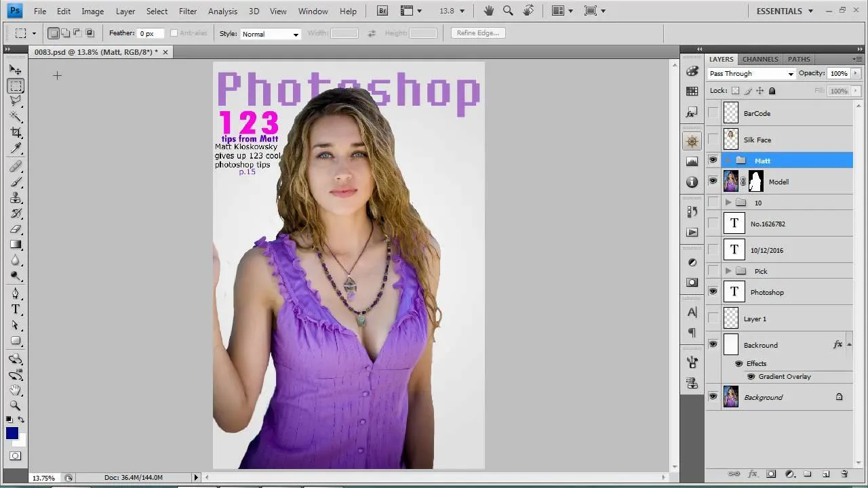Screen dimensions: 868x488
Task: Expand the group named 10
Action: tap(728, 203)
